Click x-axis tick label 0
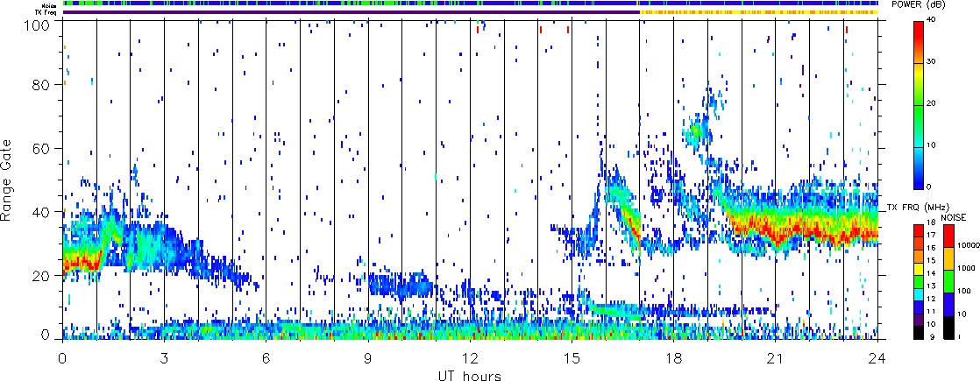Image resolution: width=980 pixels, height=381 pixels. tap(62, 358)
